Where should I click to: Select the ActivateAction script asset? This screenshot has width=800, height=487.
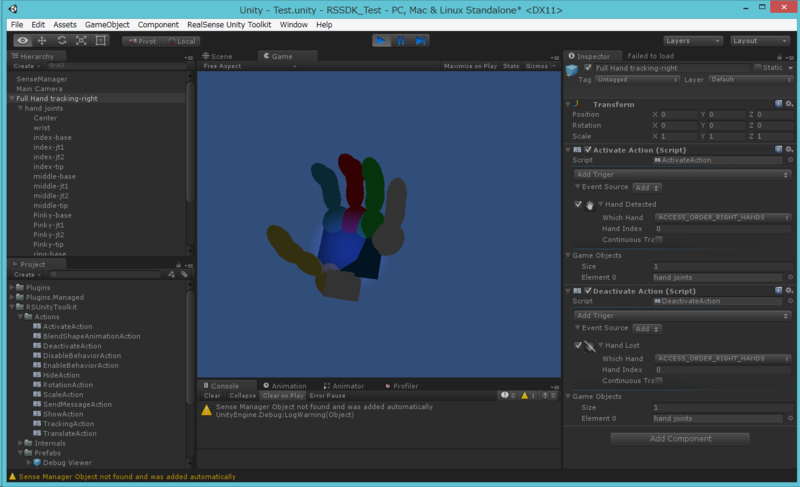pos(67,326)
